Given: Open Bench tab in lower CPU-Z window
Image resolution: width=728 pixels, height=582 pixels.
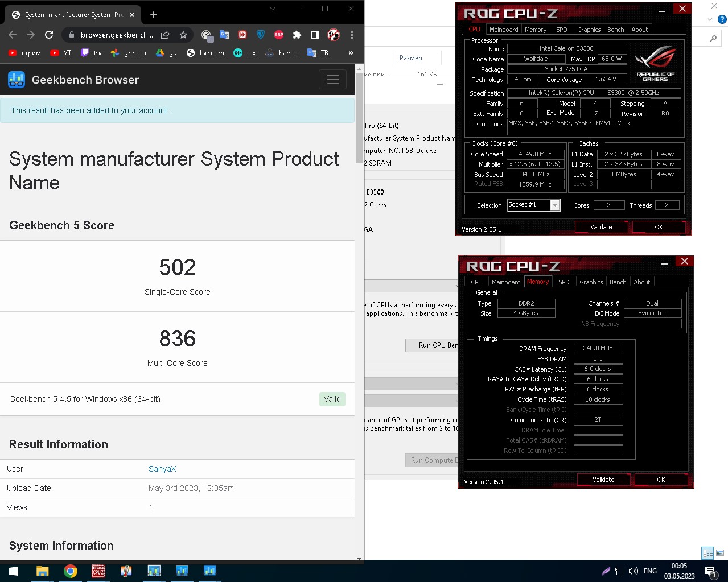Looking at the screenshot, I should point(618,282).
